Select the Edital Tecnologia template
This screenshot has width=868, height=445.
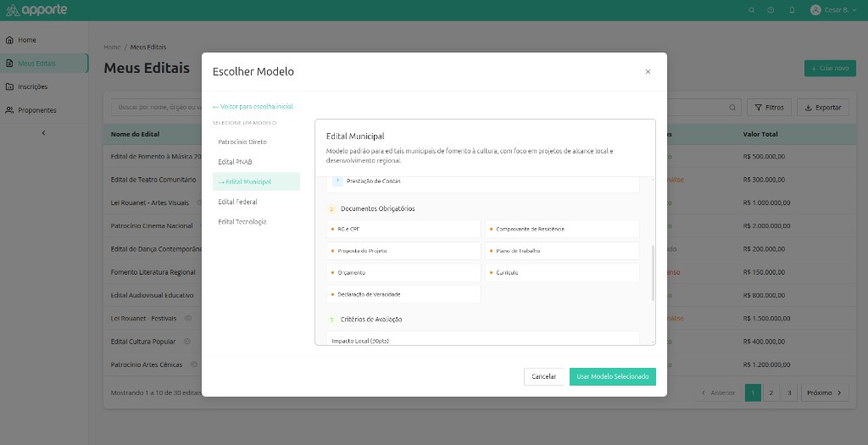(256, 221)
